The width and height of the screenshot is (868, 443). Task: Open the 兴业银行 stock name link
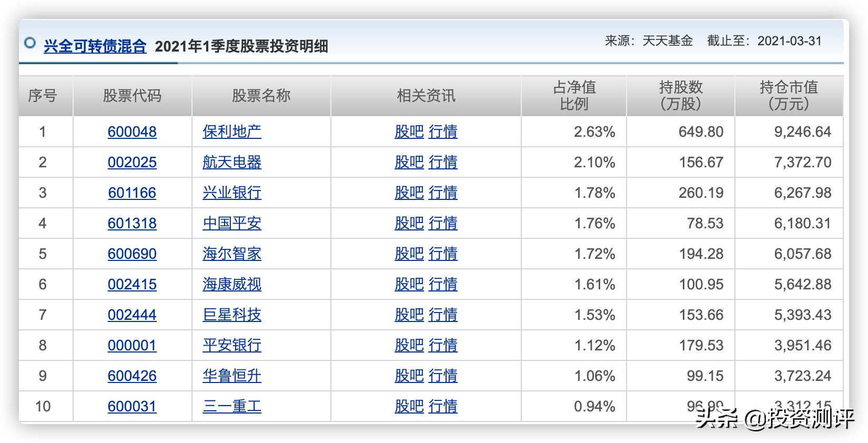click(x=232, y=193)
